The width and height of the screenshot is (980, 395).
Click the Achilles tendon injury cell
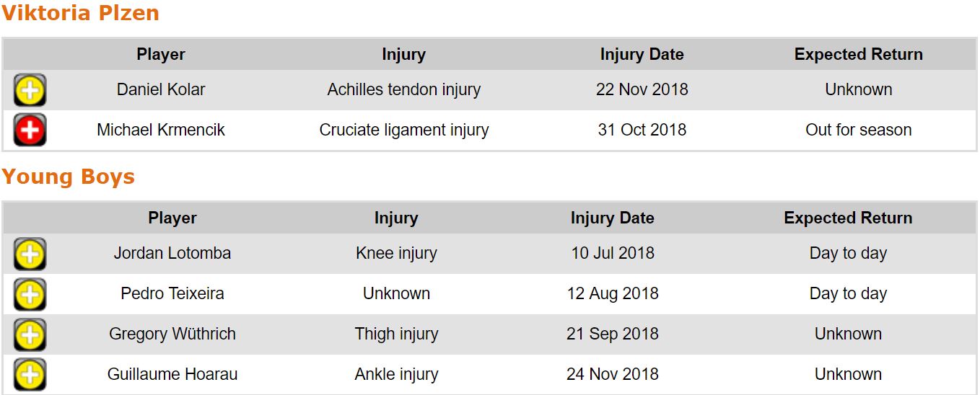click(x=404, y=90)
